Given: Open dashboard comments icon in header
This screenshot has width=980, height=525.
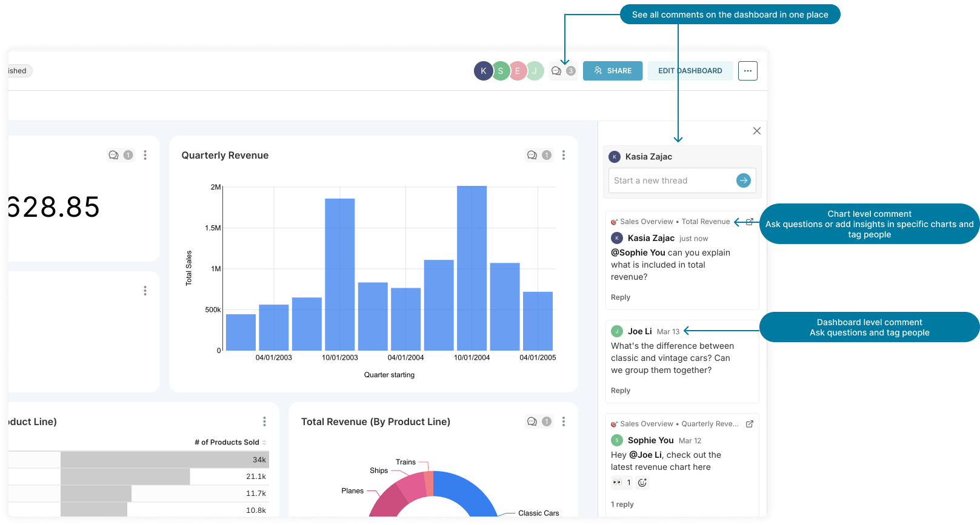Looking at the screenshot, I should click(x=556, y=71).
